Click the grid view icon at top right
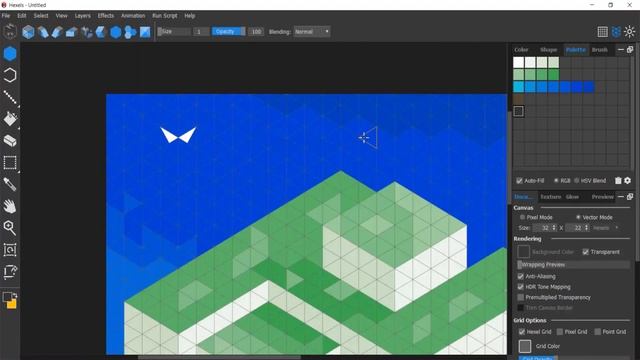 click(602, 31)
